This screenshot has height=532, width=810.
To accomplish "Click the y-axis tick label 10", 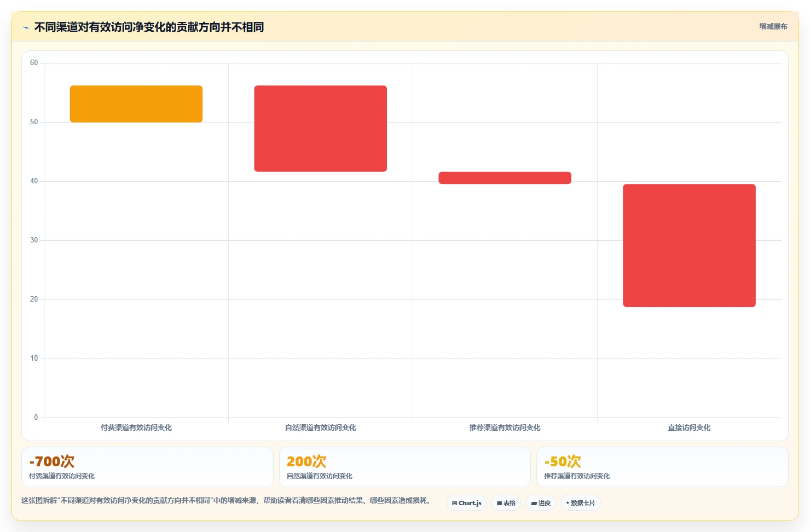I will [34, 358].
